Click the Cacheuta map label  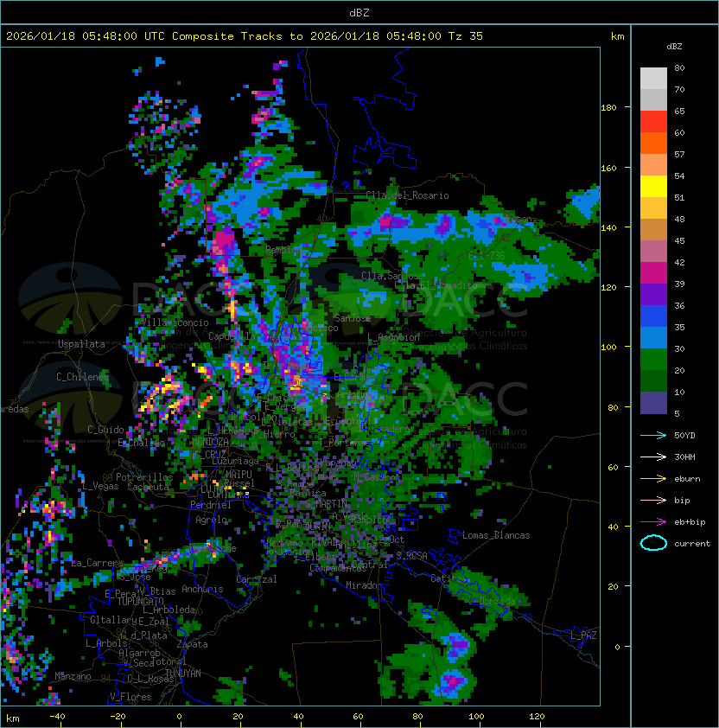click(x=148, y=487)
